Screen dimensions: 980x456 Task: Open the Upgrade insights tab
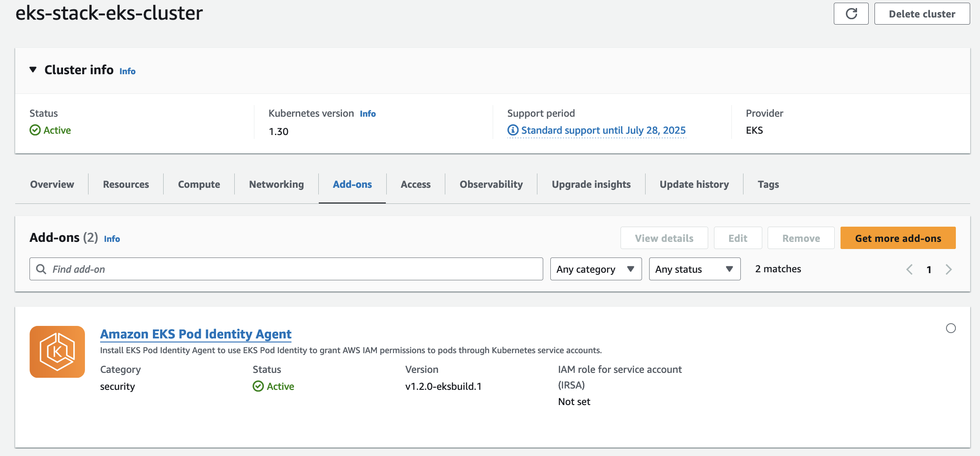(x=591, y=184)
